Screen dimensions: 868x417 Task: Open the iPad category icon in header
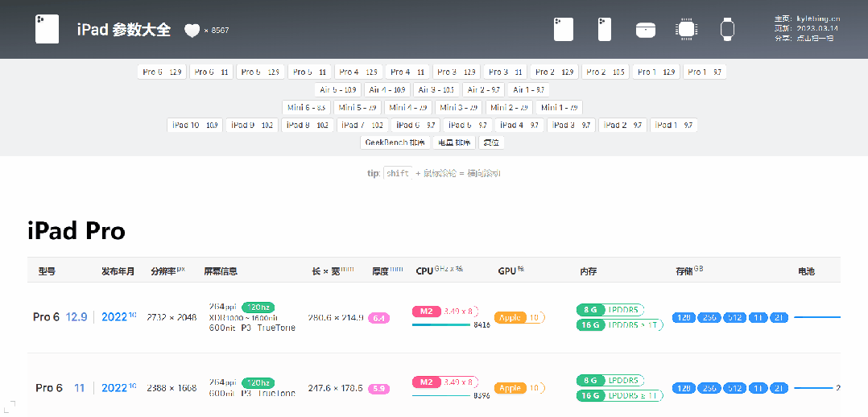[564, 29]
